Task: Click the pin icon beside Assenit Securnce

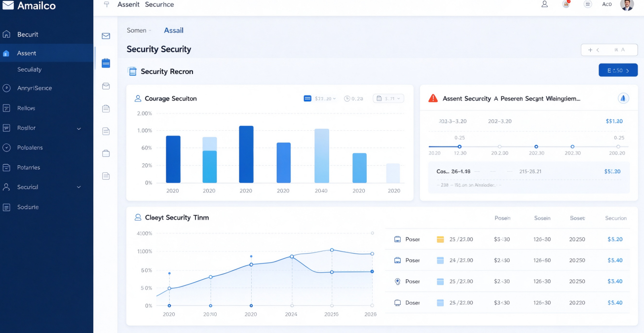Action: 106,4
